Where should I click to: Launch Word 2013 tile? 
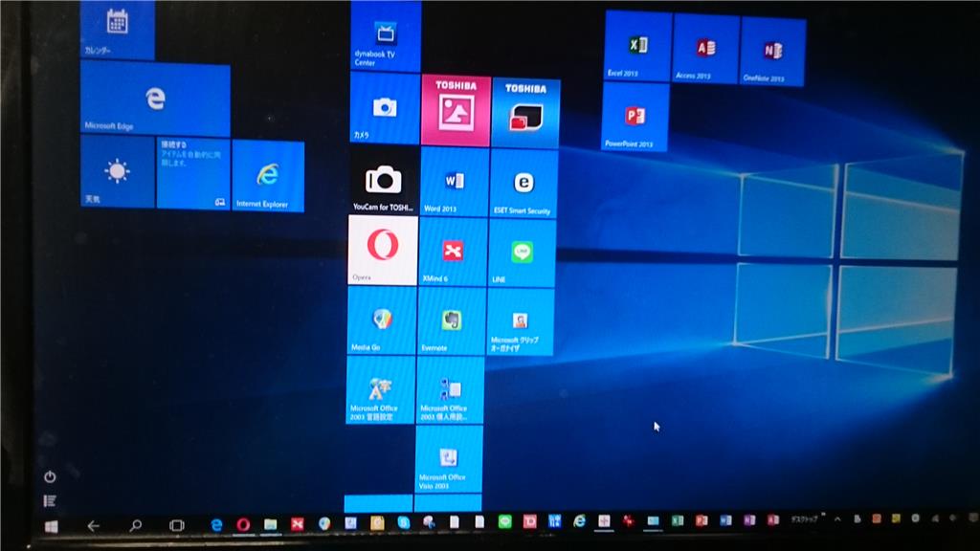(x=455, y=183)
